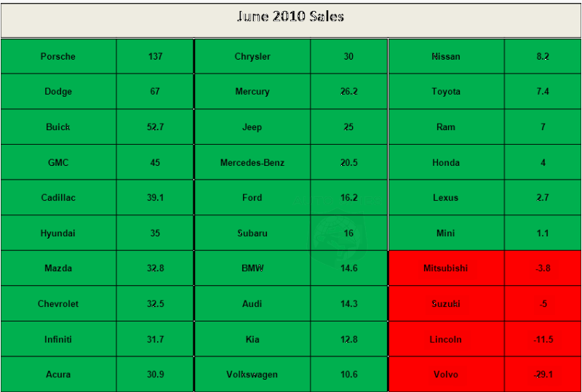Click the Chrysler cell
Image resolution: width=582 pixels, height=392 pixels.
pos(252,57)
